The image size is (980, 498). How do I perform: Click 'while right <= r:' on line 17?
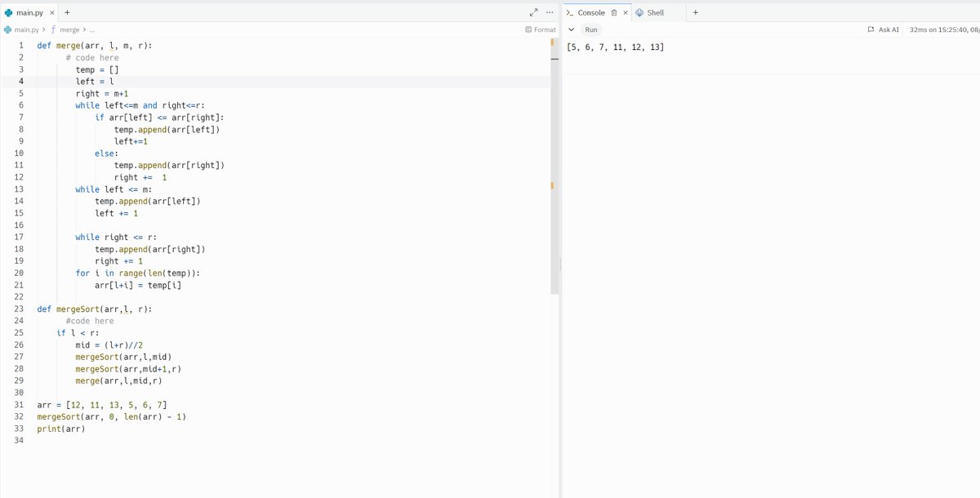click(117, 238)
